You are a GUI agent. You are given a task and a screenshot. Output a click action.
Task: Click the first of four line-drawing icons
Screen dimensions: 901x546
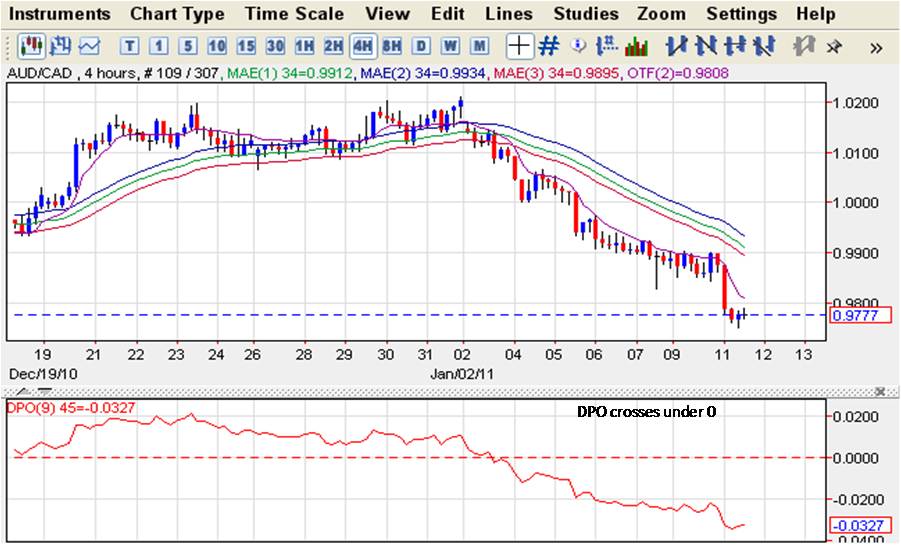[676, 46]
